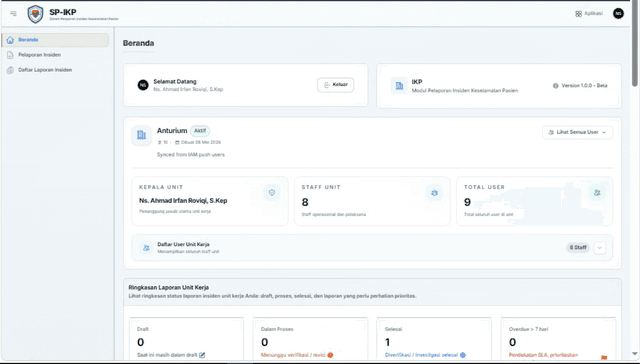Click the Version 1.0.0 - Beta info icon
The width and height of the screenshot is (640, 364).
coord(556,86)
